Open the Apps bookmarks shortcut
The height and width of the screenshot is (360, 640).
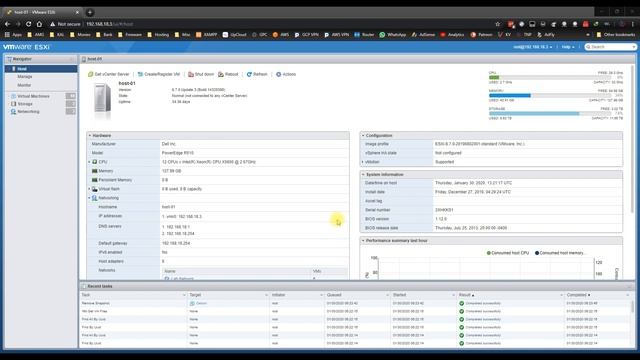tap(13, 35)
